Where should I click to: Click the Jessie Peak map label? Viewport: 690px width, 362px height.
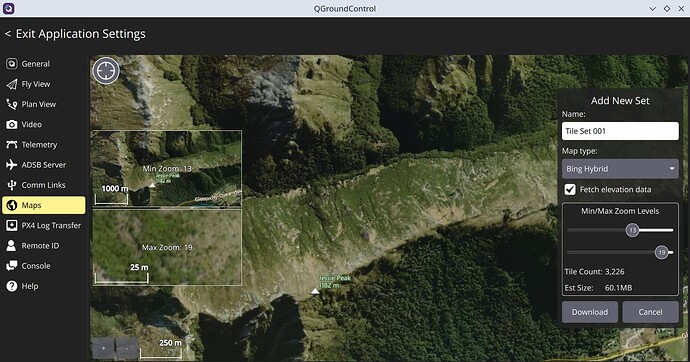click(x=335, y=282)
